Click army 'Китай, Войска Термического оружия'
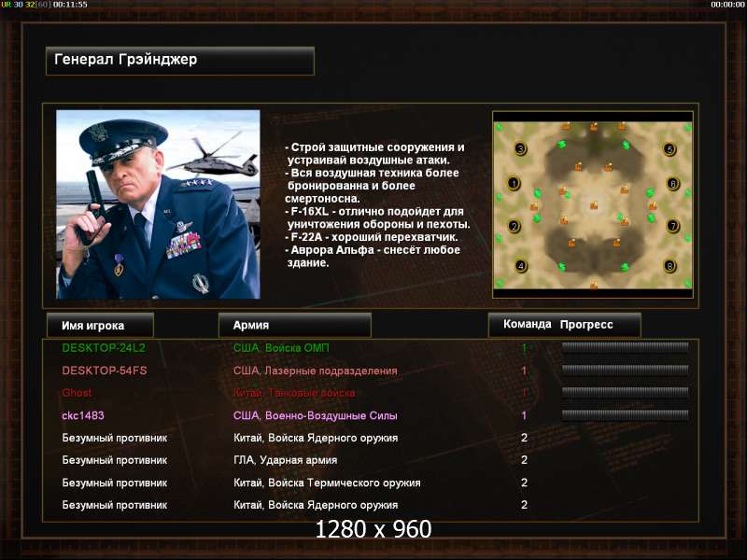Image resolution: width=747 pixels, height=560 pixels. click(327, 483)
